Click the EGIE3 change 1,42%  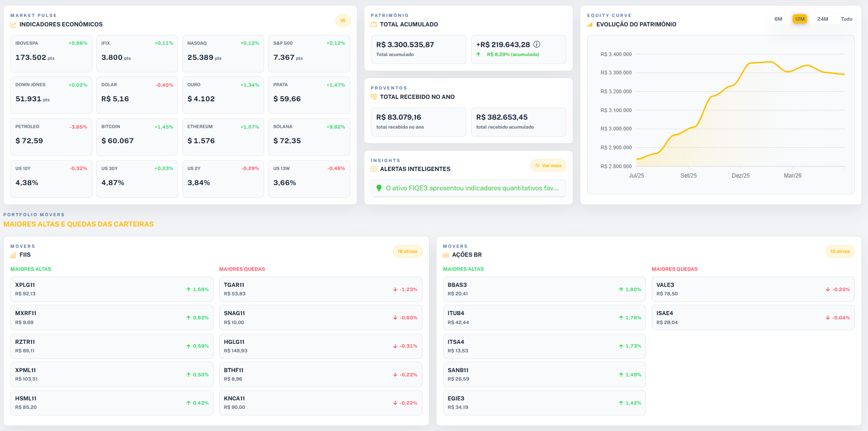click(x=633, y=403)
